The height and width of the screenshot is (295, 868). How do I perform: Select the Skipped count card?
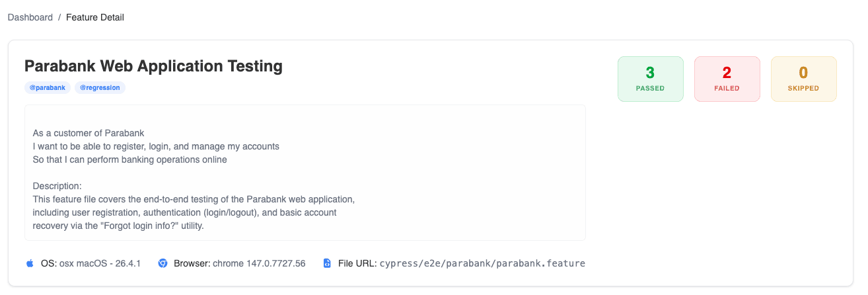(804, 79)
